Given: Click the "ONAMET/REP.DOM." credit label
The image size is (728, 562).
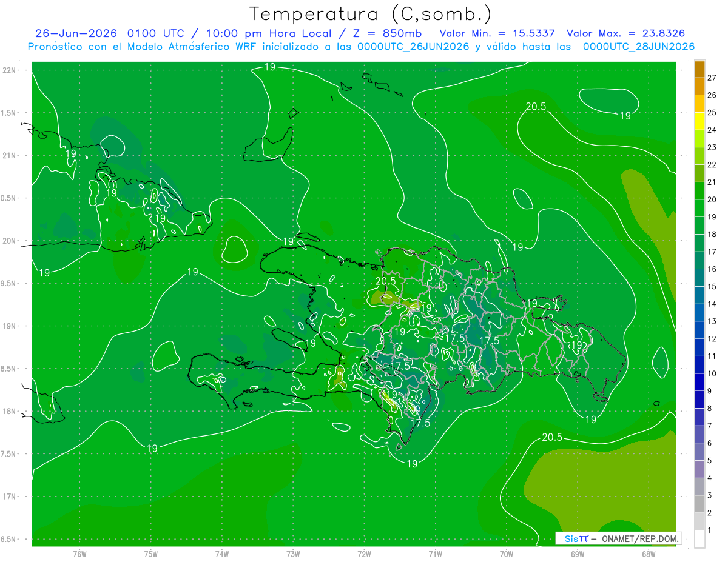Looking at the screenshot, I should tap(639, 538).
